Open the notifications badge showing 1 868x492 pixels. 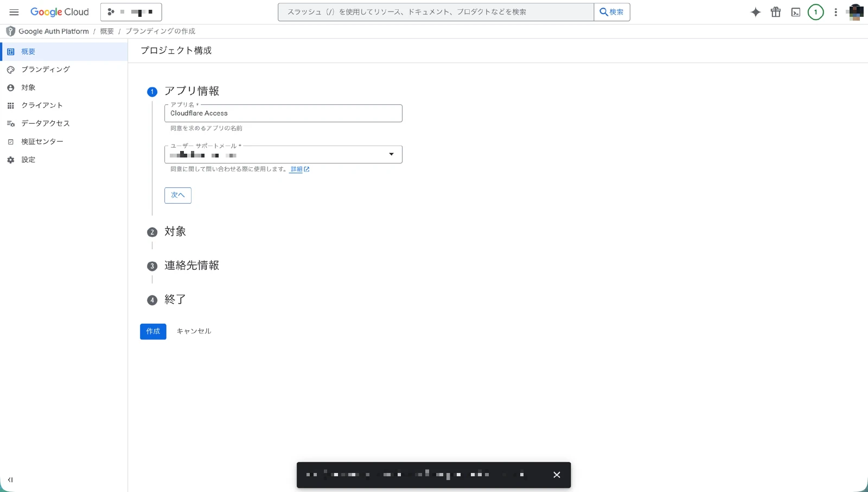point(815,11)
